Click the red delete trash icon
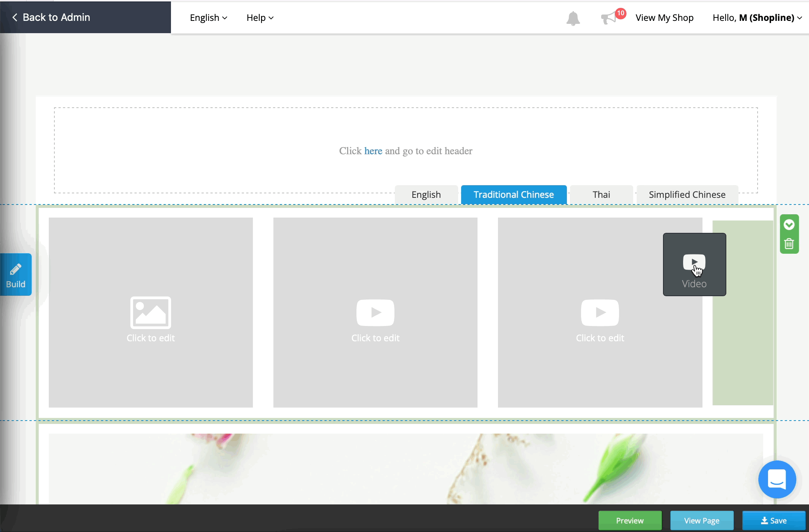809x532 pixels. pos(789,243)
